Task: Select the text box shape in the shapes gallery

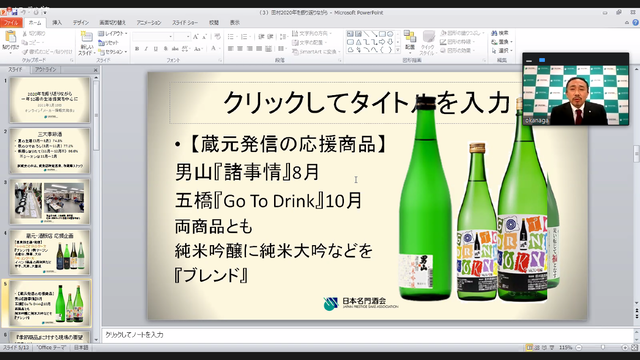Action: (x=350, y=34)
